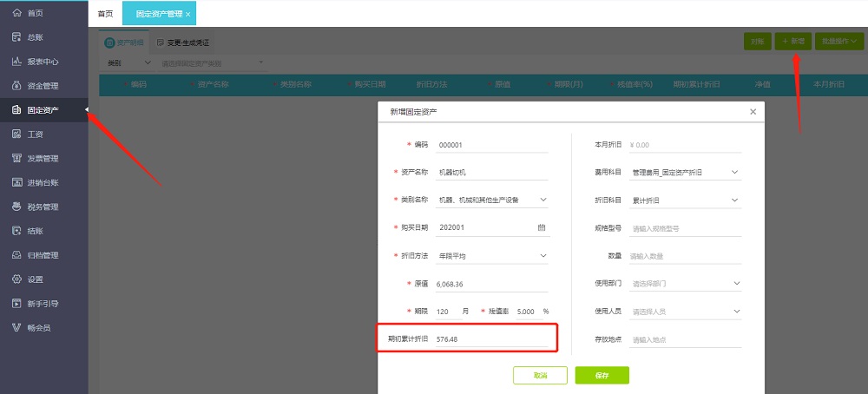Click the 原值 column header

coord(503,85)
